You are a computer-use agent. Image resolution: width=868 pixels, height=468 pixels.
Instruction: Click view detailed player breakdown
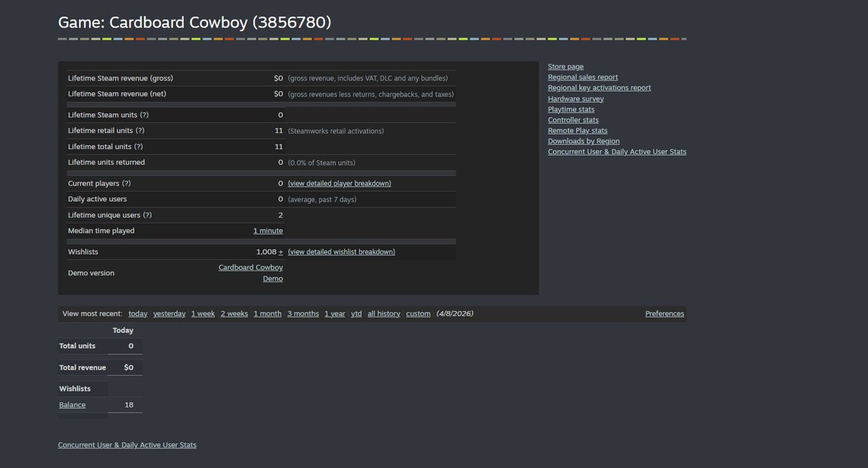click(340, 183)
